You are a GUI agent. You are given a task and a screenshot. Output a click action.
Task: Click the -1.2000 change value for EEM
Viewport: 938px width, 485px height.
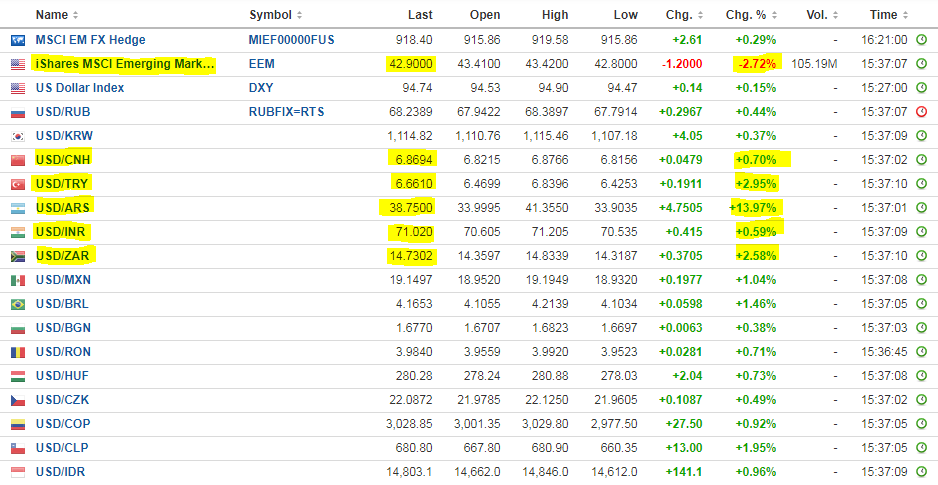[x=683, y=64]
